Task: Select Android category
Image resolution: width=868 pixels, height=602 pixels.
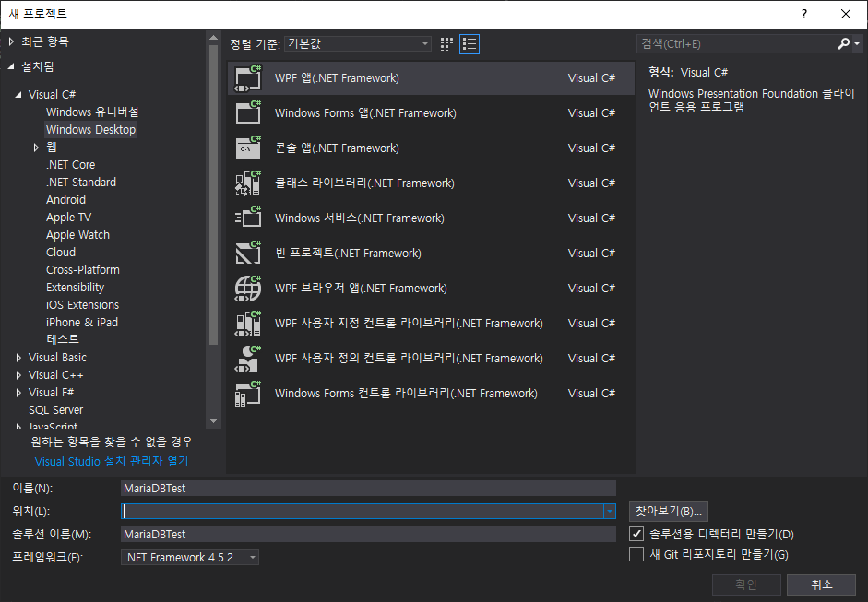Action: pos(65,200)
